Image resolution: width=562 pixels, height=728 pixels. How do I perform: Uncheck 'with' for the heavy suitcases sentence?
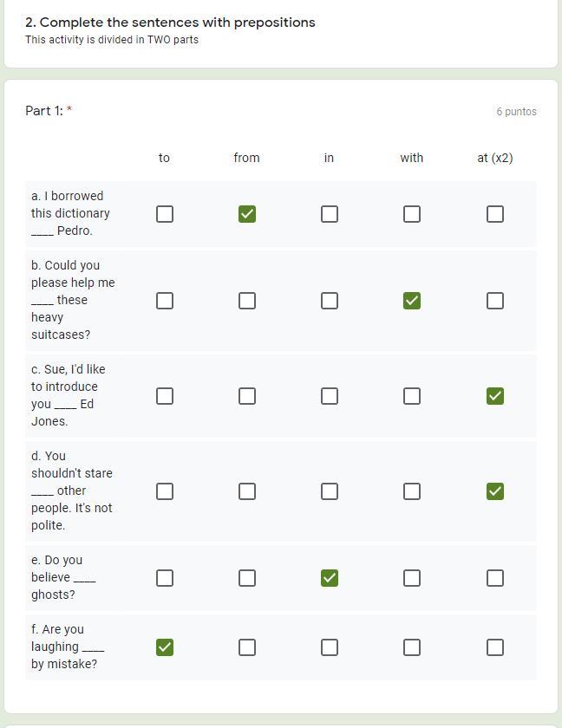[412, 301]
